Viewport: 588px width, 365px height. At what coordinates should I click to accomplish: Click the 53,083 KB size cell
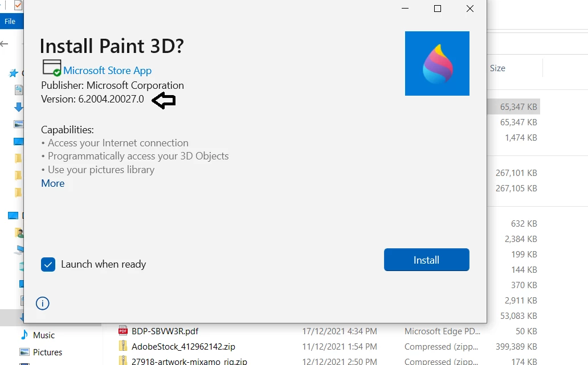pos(518,316)
